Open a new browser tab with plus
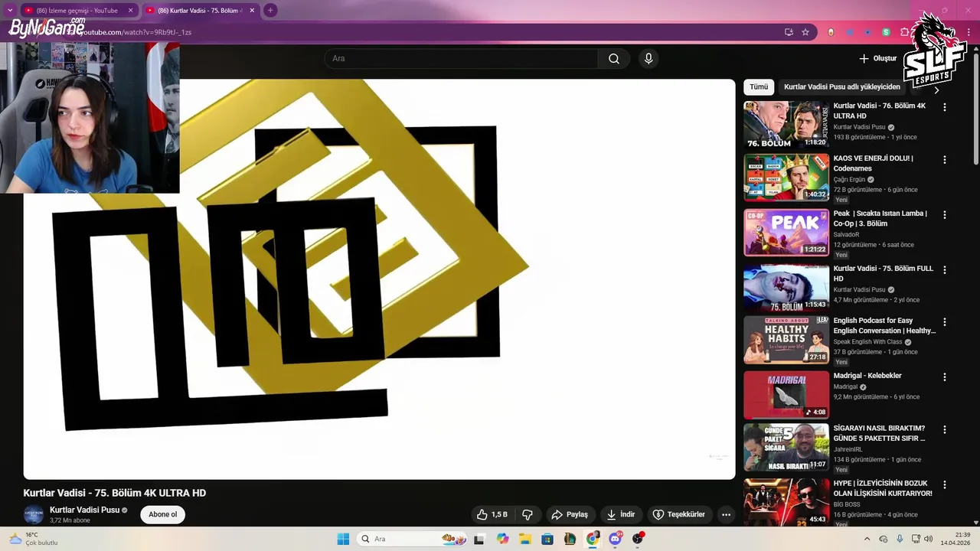 [270, 11]
